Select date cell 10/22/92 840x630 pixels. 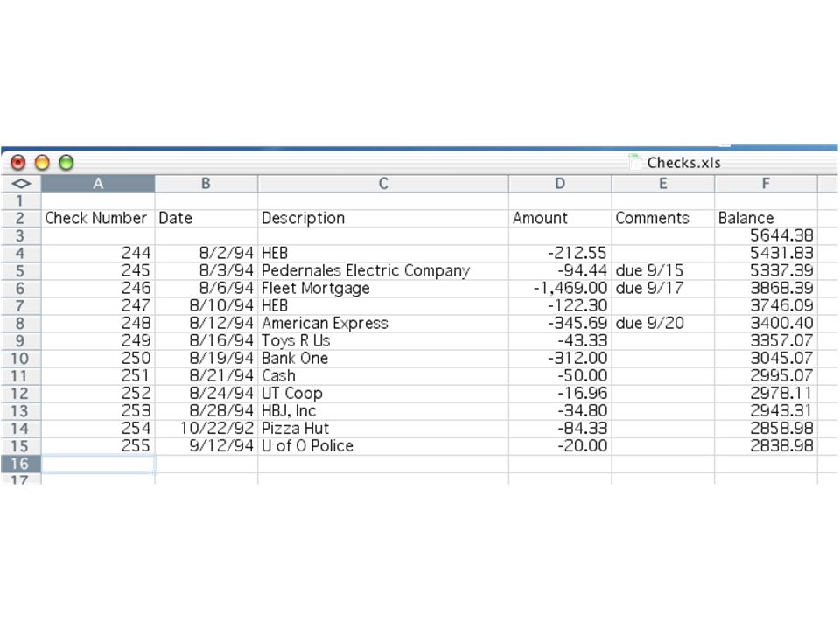pos(206,429)
